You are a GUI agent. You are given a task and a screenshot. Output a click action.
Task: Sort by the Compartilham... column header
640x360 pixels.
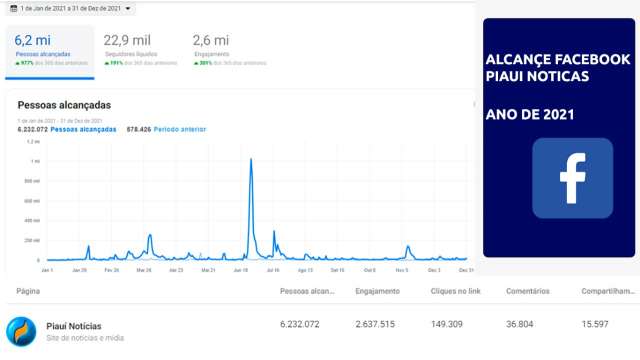click(x=608, y=291)
